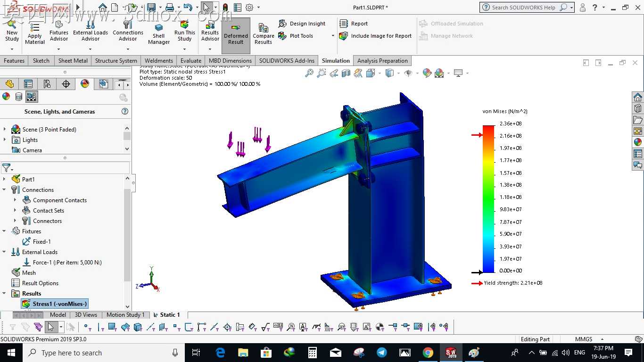The width and height of the screenshot is (644, 362).
Task: Click the Undo icon
Action: click(188, 7)
